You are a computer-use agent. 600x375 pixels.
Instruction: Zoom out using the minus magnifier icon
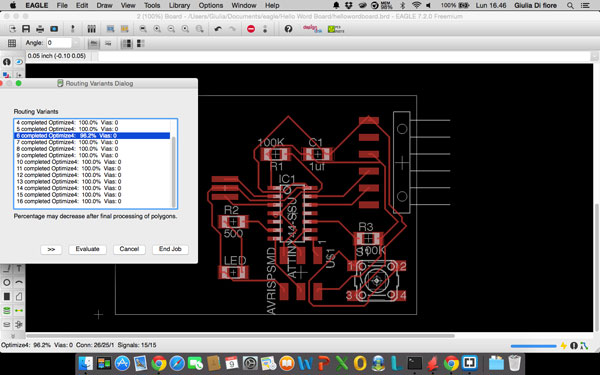point(171,29)
